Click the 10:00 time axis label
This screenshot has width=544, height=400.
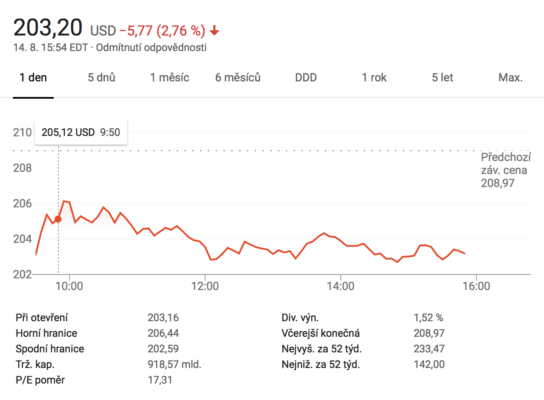point(69,286)
